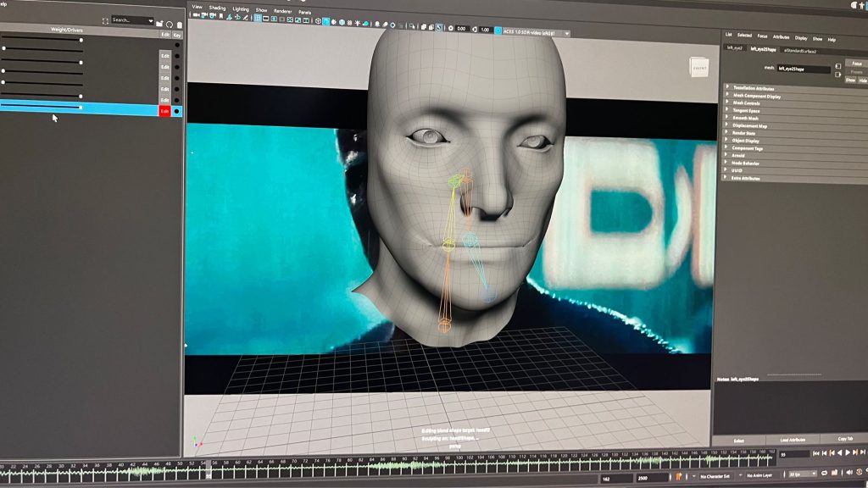Open the viewport View menu
868x488 pixels.
(x=197, y=7)
